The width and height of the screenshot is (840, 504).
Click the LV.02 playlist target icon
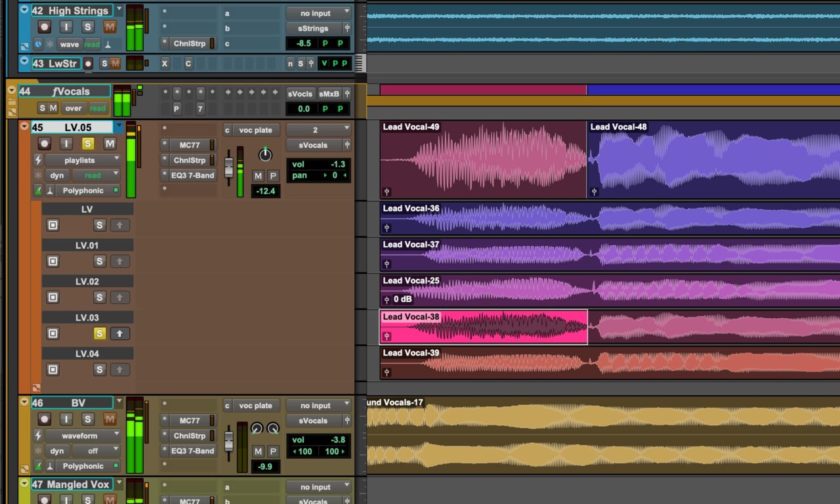coord(53,297)
